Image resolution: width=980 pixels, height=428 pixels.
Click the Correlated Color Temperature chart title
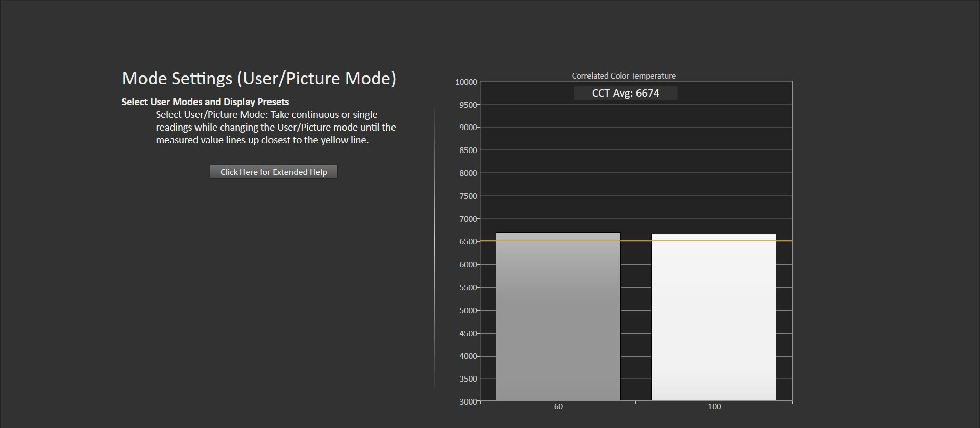pyautogui.click(x=623, y=76)
